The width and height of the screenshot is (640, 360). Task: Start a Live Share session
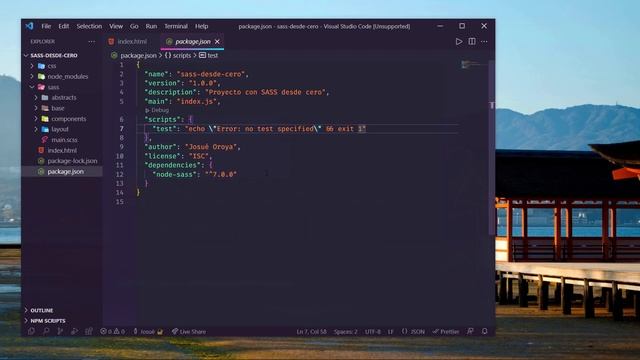click(x=189, y=331)
